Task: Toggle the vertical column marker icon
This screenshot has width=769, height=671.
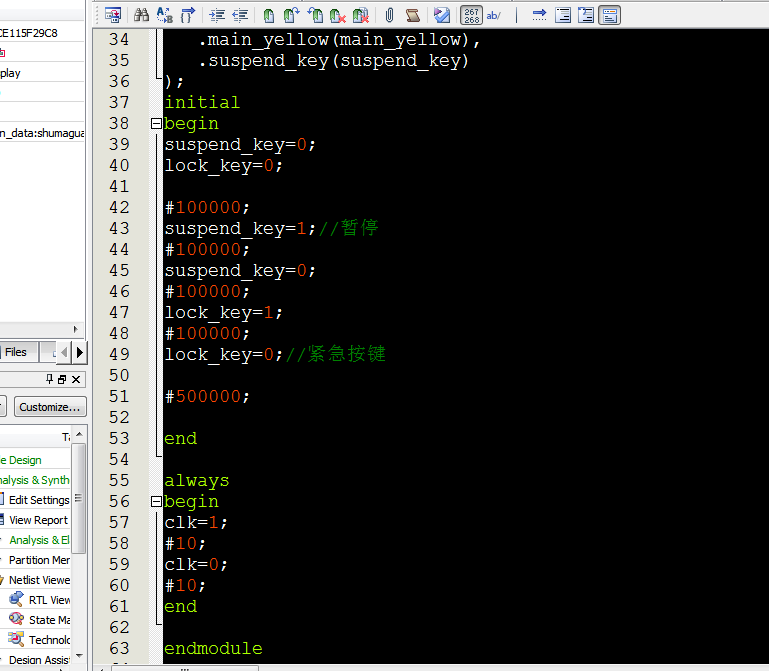Action: pos(516,15)
